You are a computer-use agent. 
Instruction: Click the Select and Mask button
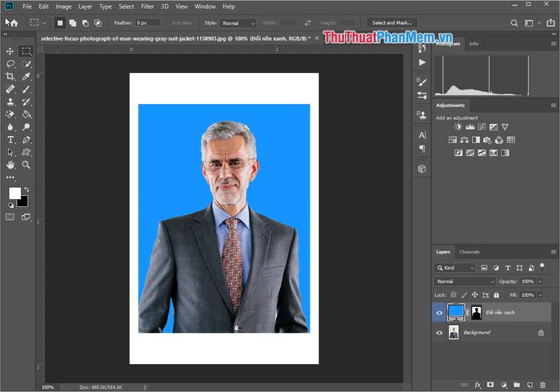[392, 23]
